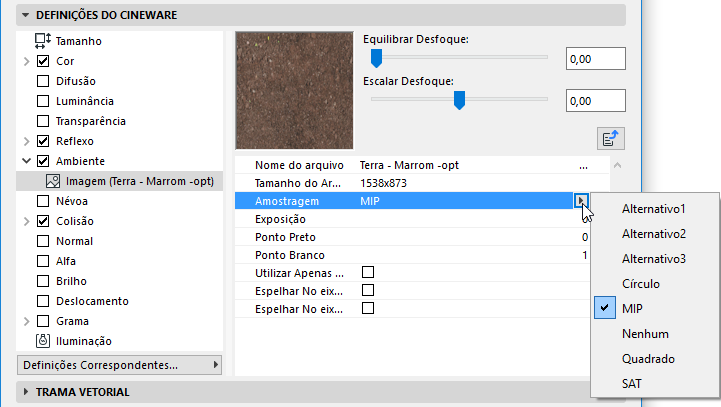The height and width of the screenshot is (407, 721).
Task: Enable the Transparência checkbox
Action: coord(43,121)
